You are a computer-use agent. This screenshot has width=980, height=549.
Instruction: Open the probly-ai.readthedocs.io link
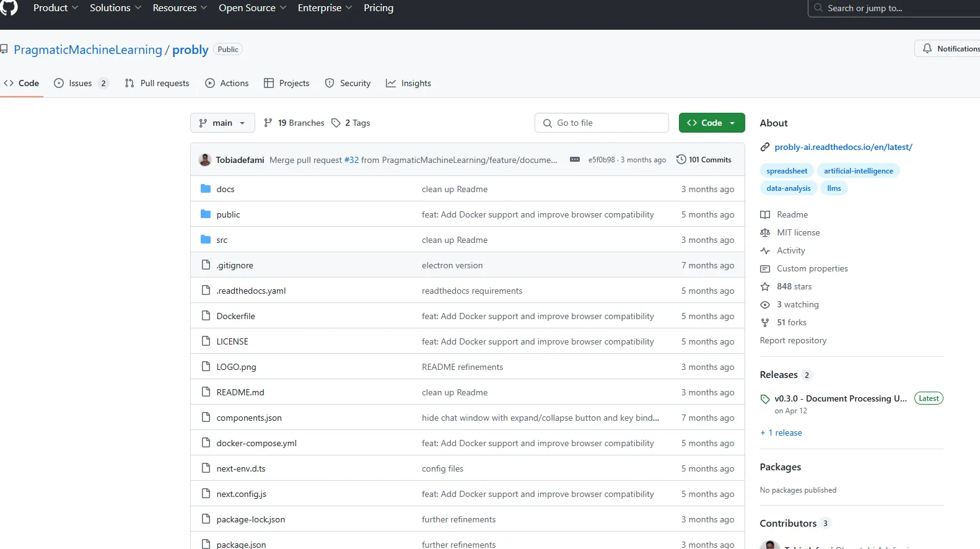point(842,147)
